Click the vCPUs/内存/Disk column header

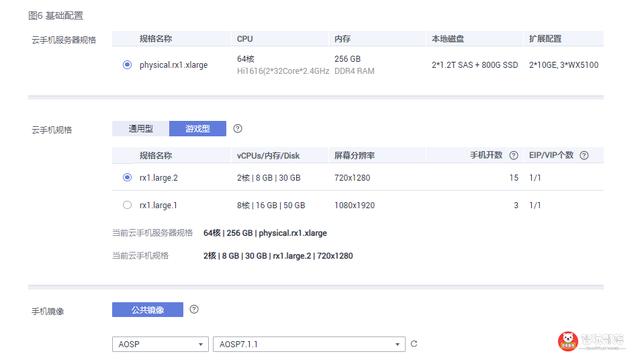pos(268,155)
